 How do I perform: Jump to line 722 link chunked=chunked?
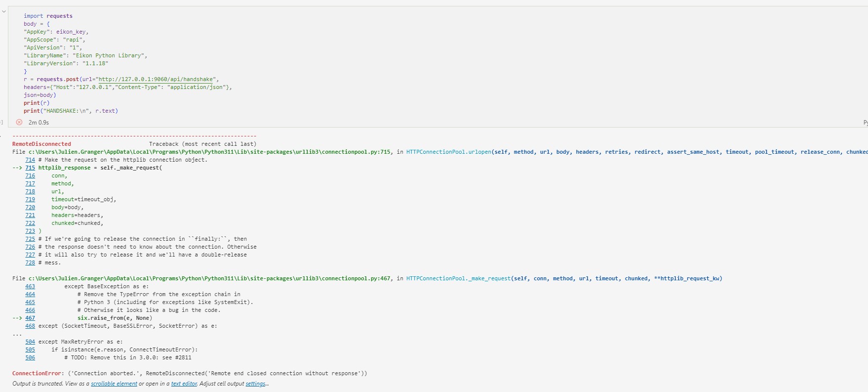[x=30, y=223]
